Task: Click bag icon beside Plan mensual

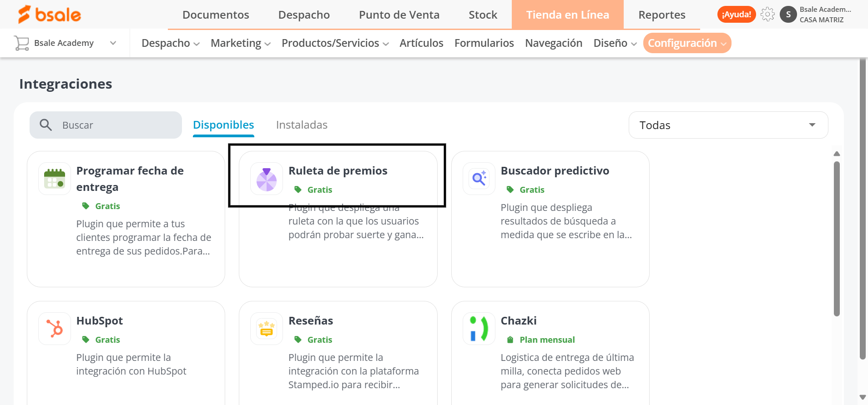Action: tap(510, 340)
